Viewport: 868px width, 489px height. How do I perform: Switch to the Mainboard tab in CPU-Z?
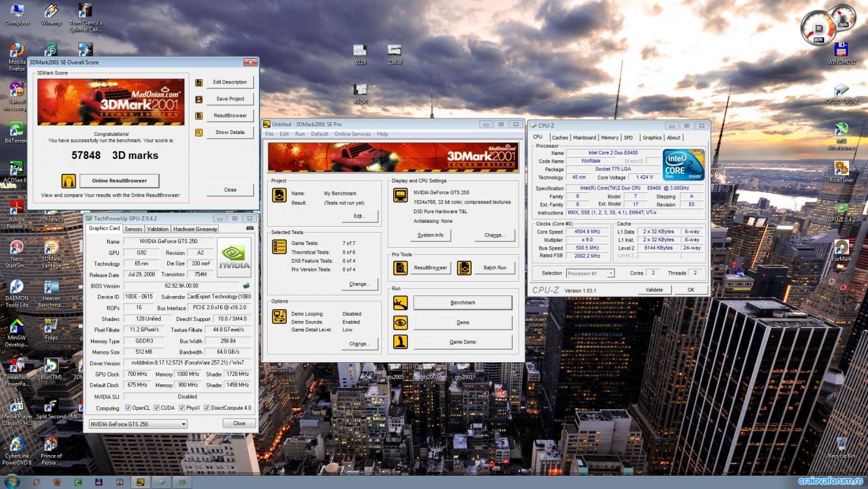[x=584, y=138]
